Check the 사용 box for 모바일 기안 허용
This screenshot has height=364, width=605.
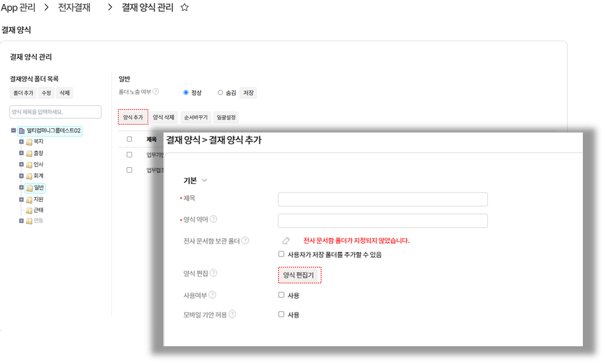(281, 314)
